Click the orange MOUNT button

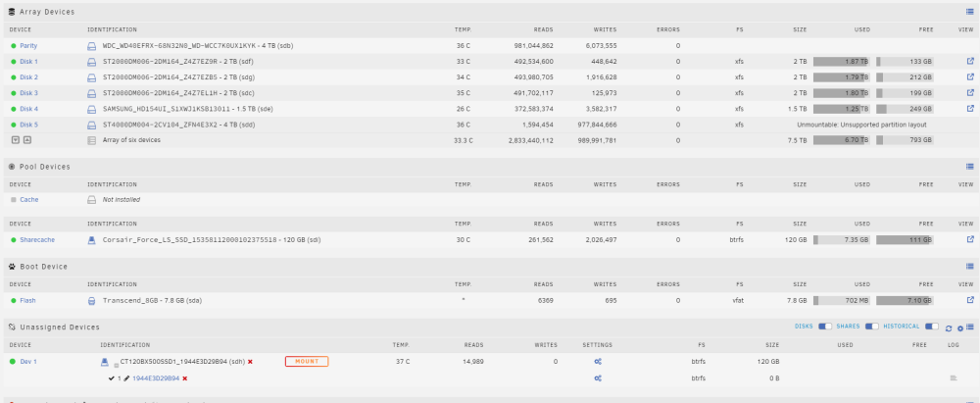pos(306,361)
